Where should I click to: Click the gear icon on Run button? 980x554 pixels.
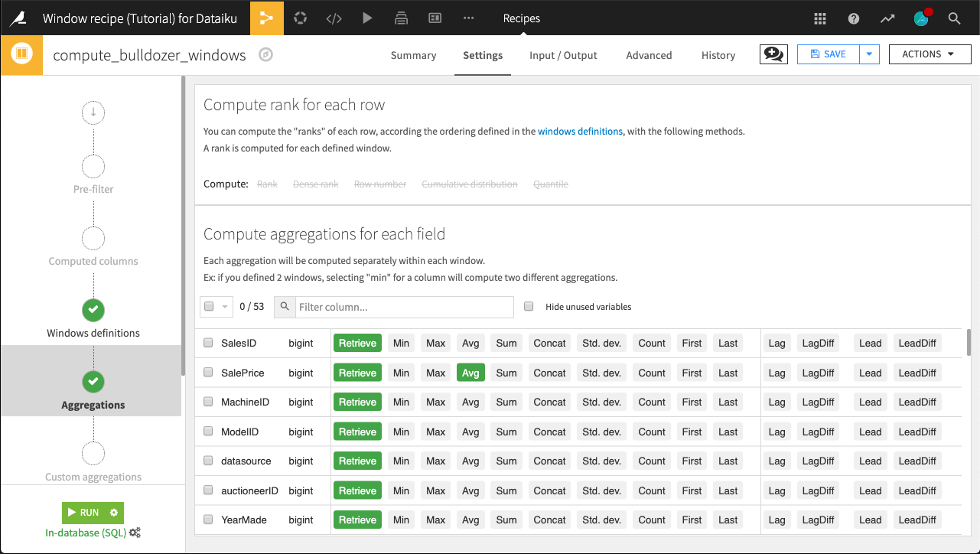pos(114,513)
